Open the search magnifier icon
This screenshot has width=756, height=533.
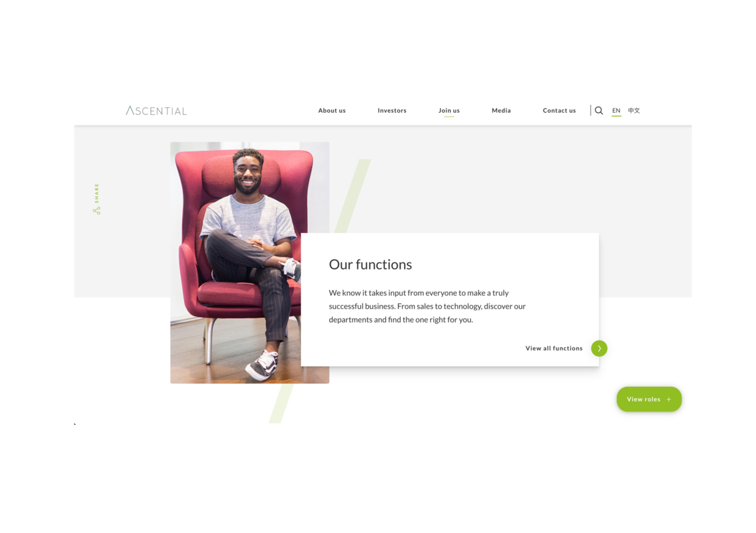point(599,111)
